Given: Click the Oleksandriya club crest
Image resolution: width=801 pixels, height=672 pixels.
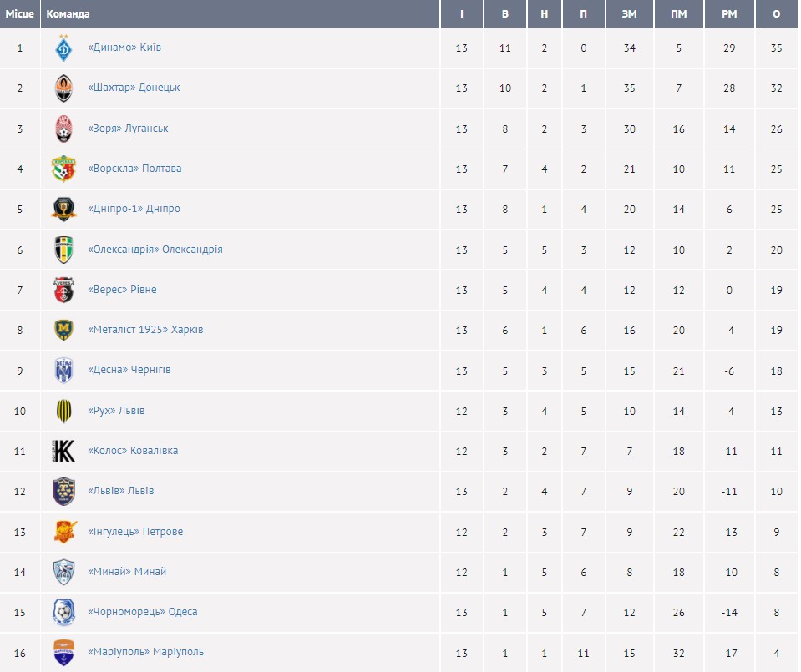Looking at the screenshot, I should (x=64, y=250).
